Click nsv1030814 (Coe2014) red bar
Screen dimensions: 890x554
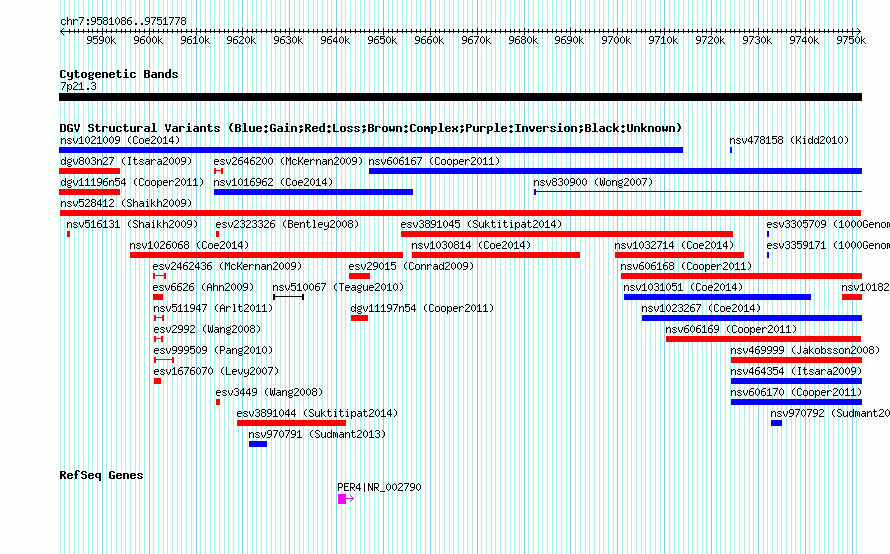pos(496,255)
